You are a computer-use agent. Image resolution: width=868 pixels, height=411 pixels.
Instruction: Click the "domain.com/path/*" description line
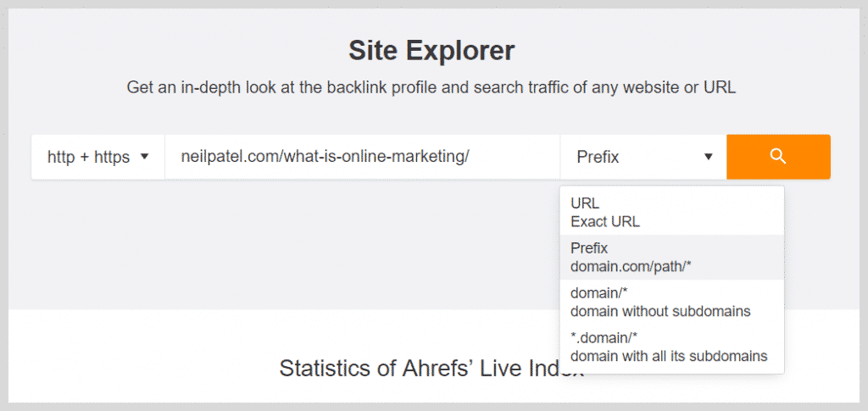click(631, 266)
